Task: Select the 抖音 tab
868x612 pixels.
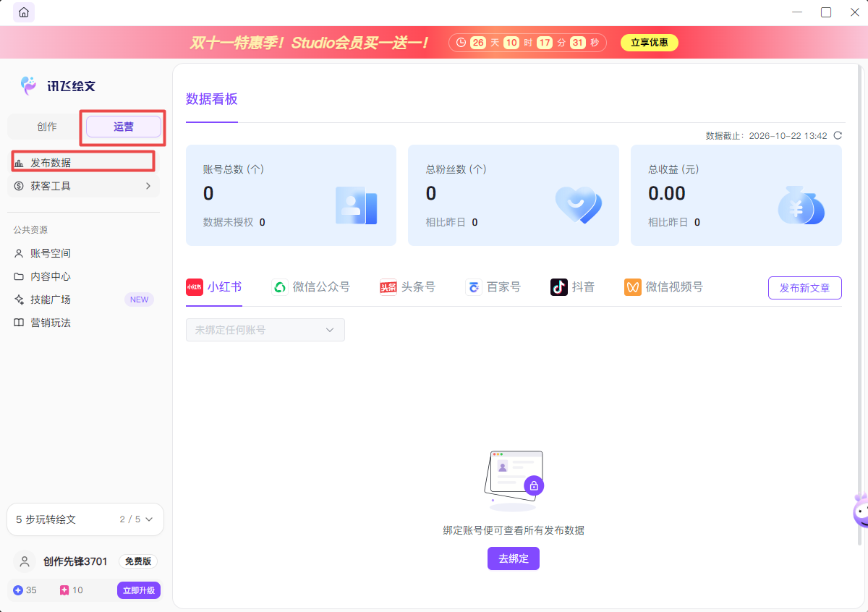Action: point(573,287)
